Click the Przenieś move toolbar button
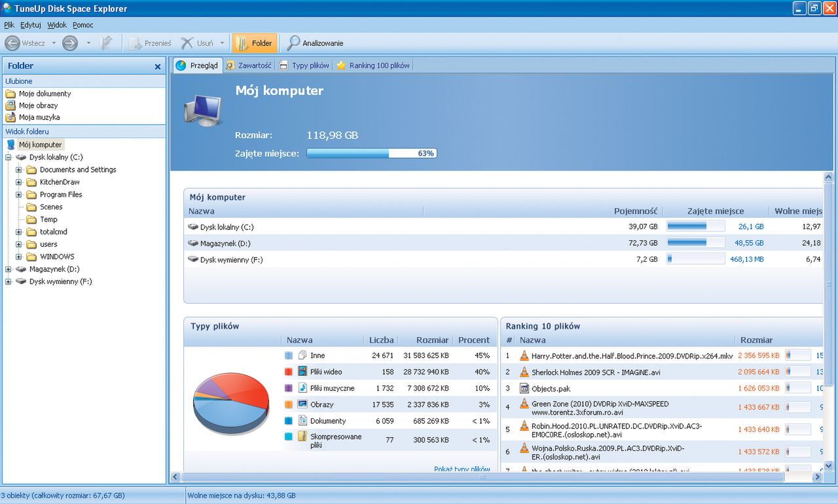Viewport: 838px width, 504px height. point(150,43)
